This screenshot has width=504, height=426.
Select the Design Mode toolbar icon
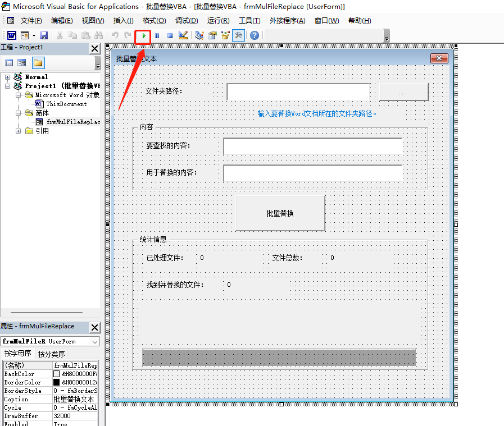point(183,36)
